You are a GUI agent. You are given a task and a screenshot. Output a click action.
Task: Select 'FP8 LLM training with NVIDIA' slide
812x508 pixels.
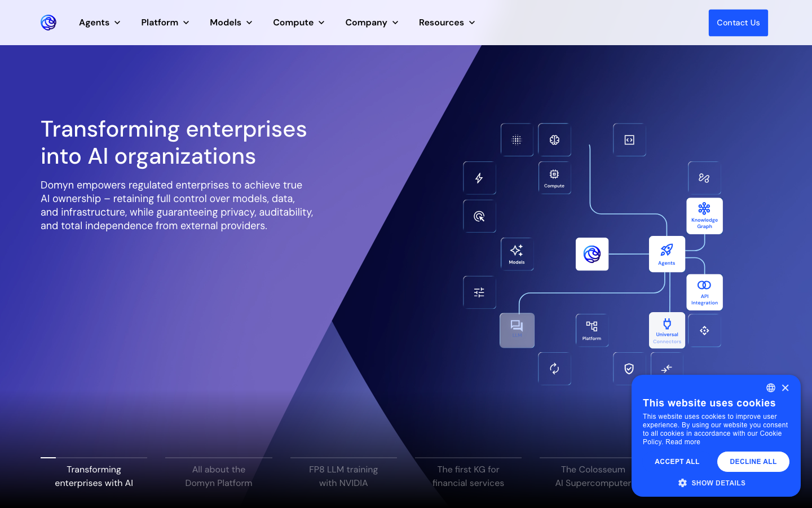point(343,476)
